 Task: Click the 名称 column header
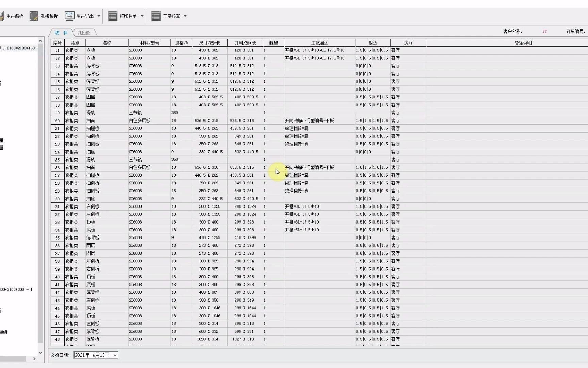click(107, 43)
